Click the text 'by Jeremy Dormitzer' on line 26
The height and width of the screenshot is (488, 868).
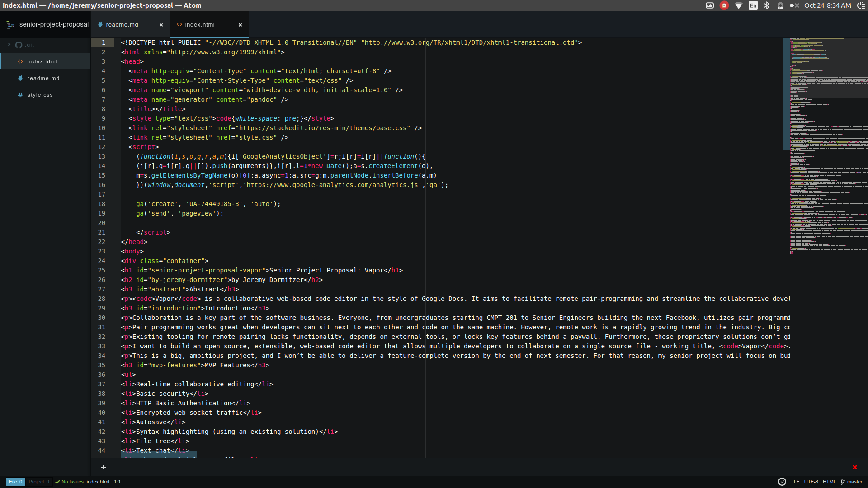point(268,280)
